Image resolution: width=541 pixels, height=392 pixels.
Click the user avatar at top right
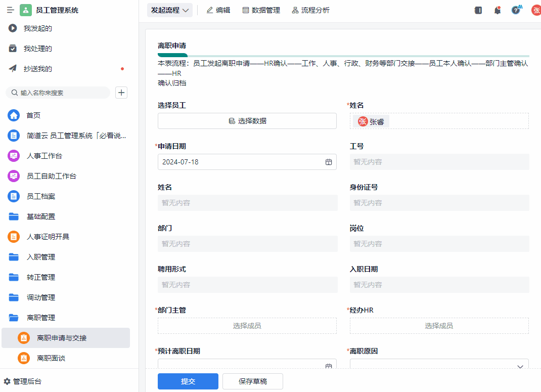pos(536,10)
